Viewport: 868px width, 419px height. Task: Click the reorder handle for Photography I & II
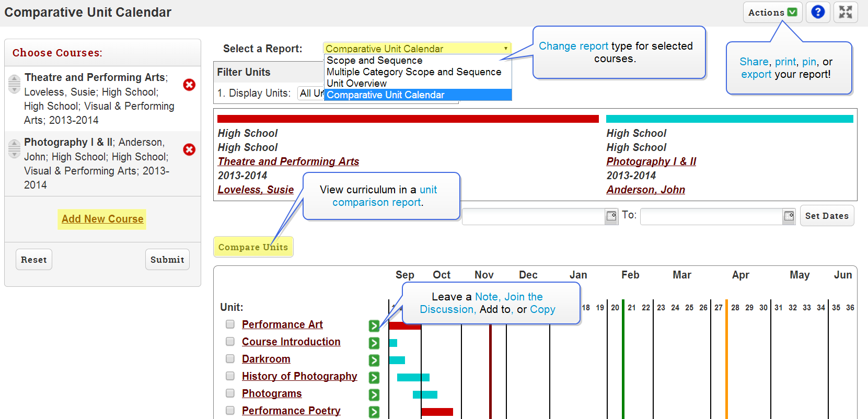pos(15,149)
